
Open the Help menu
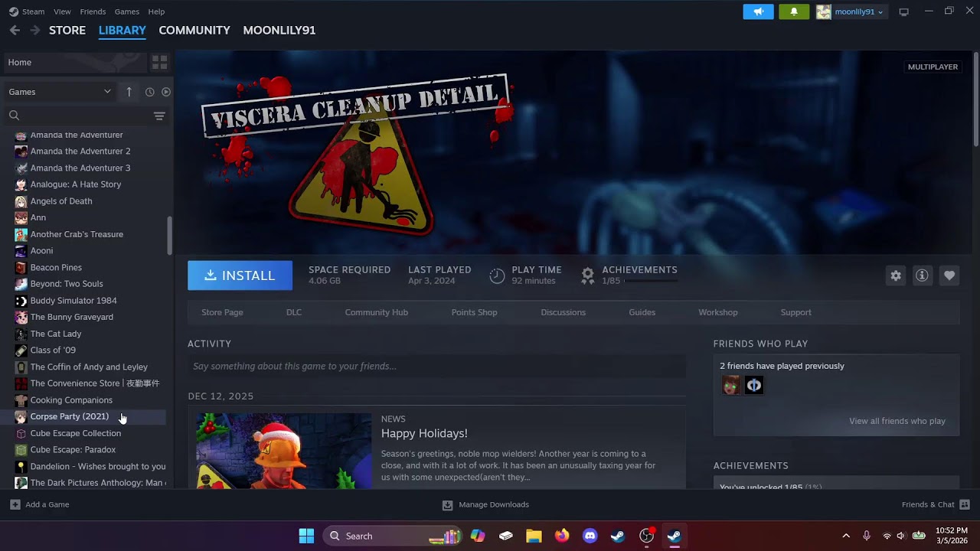(x=156, y=11)
